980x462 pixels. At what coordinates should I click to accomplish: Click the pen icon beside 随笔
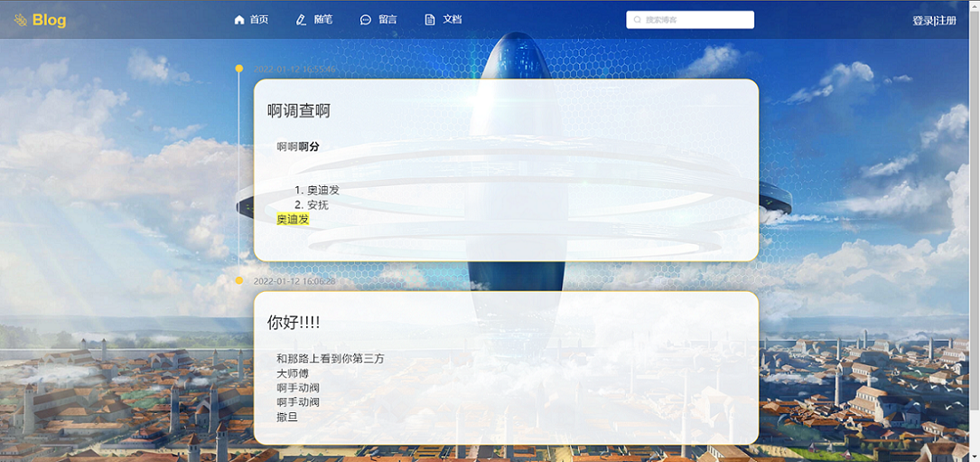click(x=302, y=20)
